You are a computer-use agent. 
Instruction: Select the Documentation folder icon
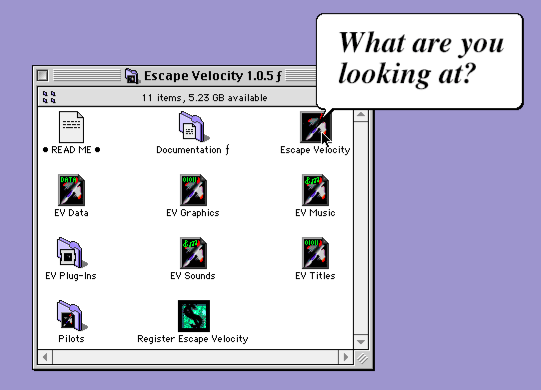coord(193,126)
